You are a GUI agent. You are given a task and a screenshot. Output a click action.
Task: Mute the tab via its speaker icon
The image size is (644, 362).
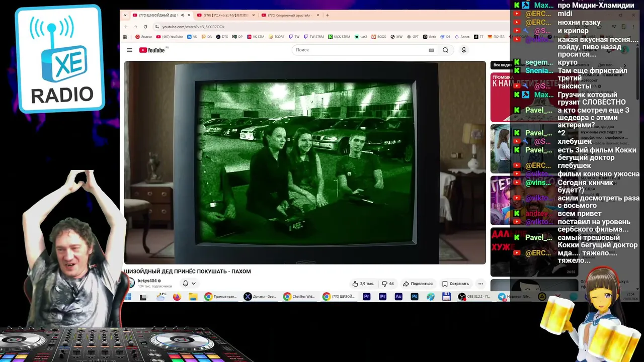click(182, 15)
